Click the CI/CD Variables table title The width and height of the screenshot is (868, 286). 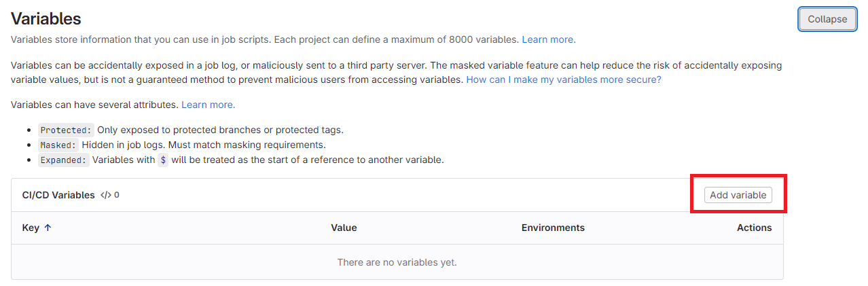coord(58,195)
